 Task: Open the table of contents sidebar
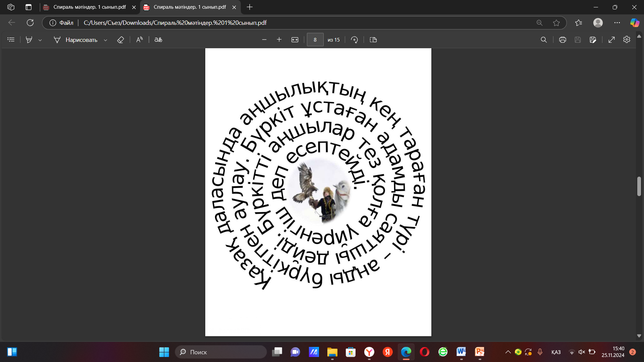click(x=11, y=40)
